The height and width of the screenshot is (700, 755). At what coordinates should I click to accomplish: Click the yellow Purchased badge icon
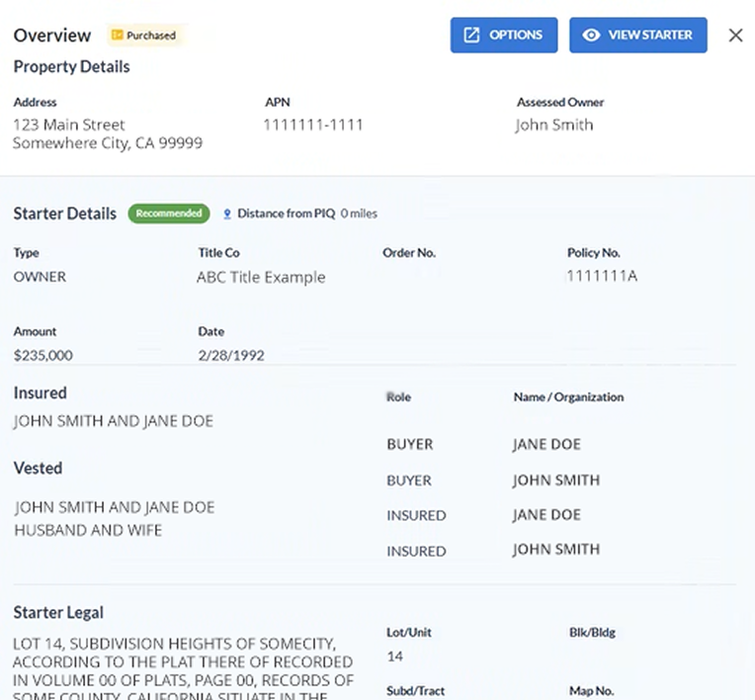coord(117,36)
